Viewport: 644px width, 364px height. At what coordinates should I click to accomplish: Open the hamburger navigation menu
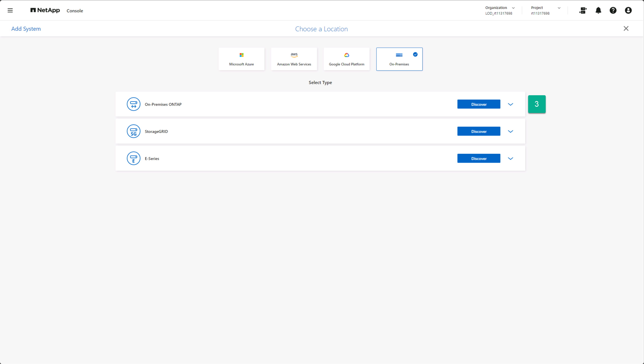10,11
